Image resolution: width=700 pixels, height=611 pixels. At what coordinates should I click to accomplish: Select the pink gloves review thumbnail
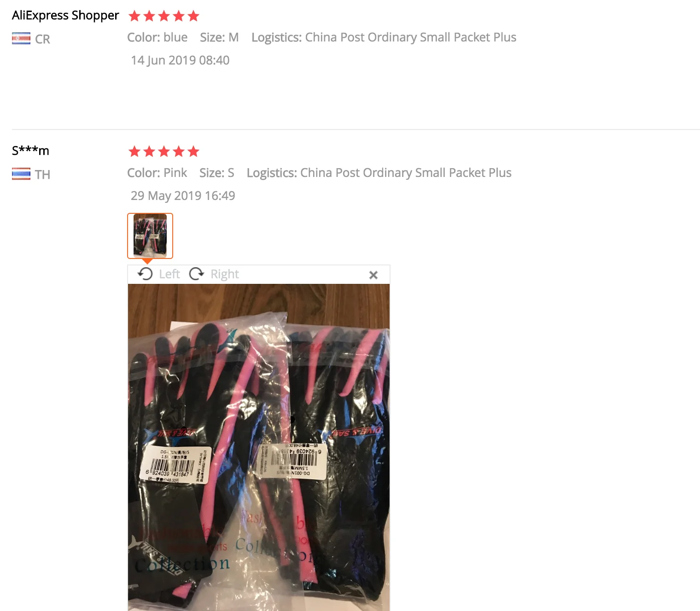[150, 236]
